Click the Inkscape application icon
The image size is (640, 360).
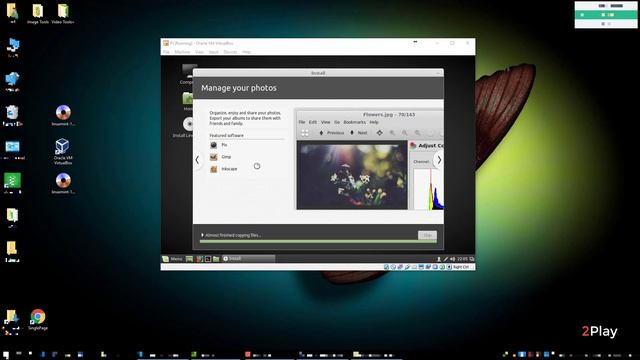(x=213, y=169)
